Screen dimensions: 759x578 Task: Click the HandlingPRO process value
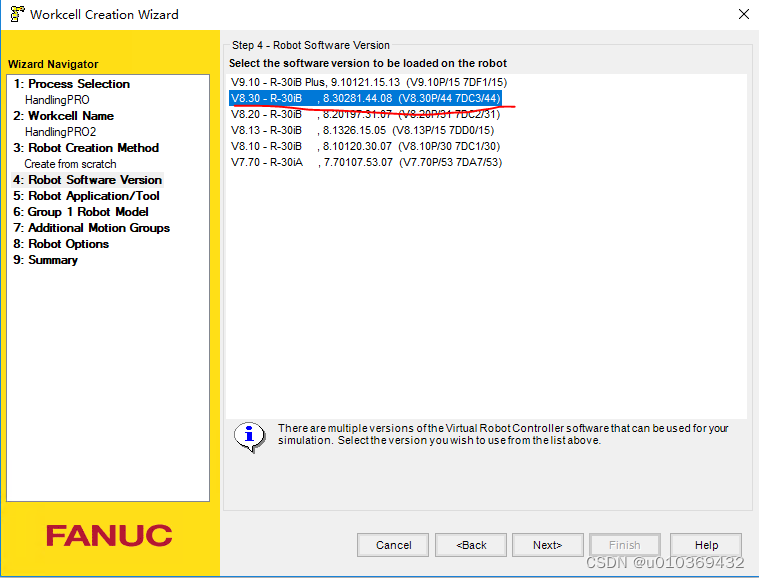pos(57,100)
